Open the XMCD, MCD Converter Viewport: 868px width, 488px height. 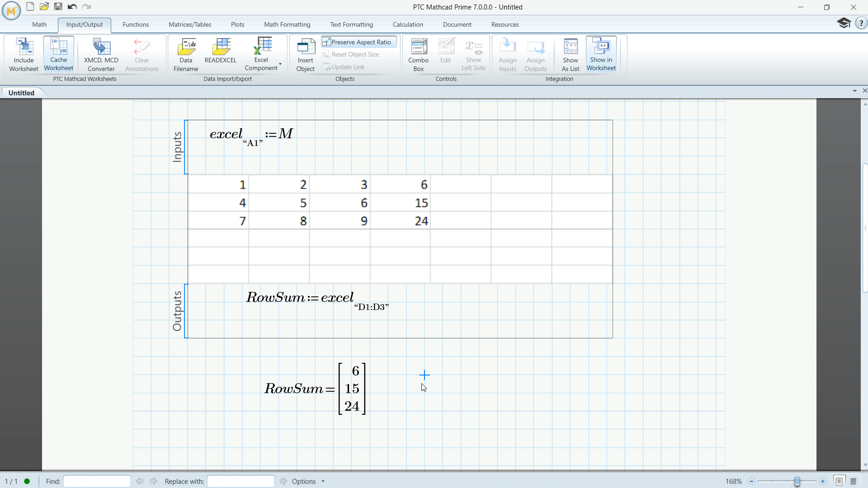pos(101,54)
